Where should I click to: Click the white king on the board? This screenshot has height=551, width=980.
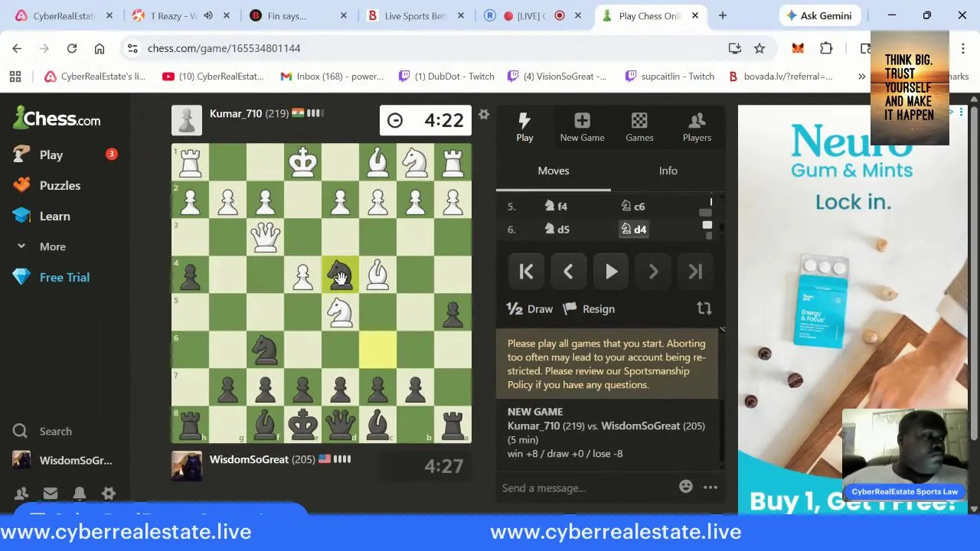click(302, 161)
